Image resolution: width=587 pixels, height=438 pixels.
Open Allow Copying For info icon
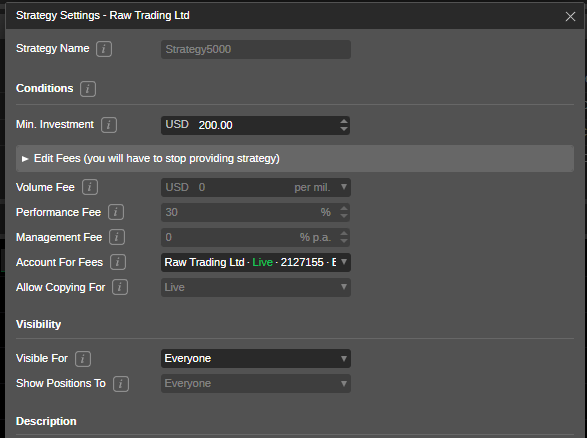pos(120,288)
